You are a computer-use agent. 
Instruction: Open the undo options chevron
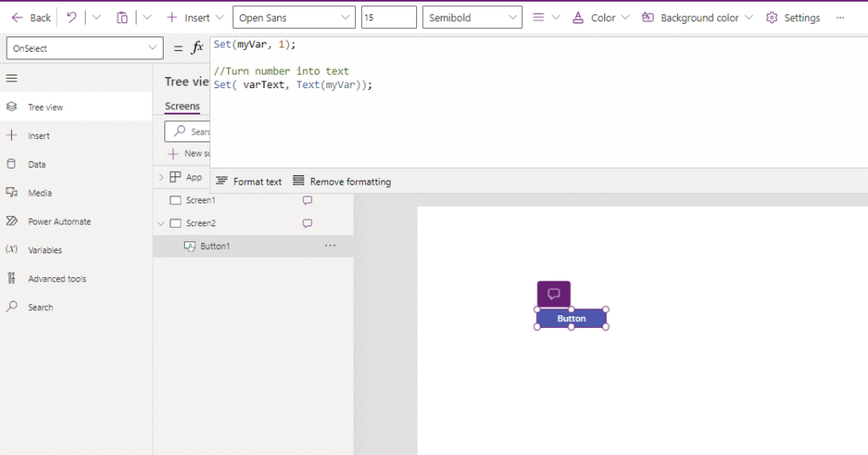[x=97, y=18]
